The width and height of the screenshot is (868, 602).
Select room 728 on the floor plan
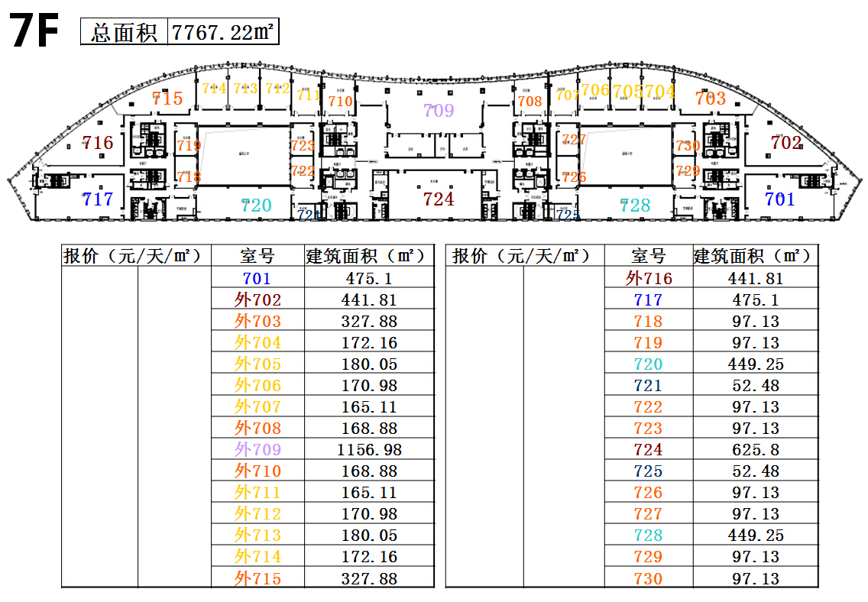[x=635, y=206]
